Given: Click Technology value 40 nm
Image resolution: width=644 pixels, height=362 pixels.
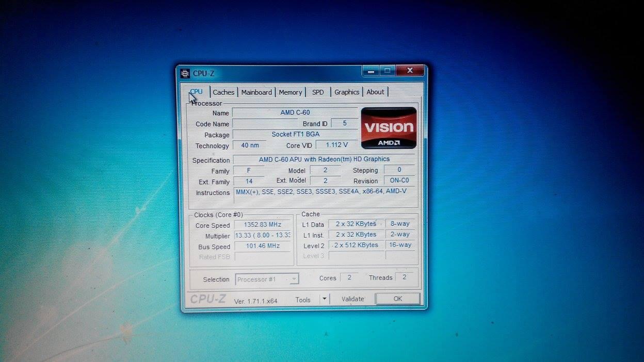Looking at the screenshot, I should pos(249,145).
